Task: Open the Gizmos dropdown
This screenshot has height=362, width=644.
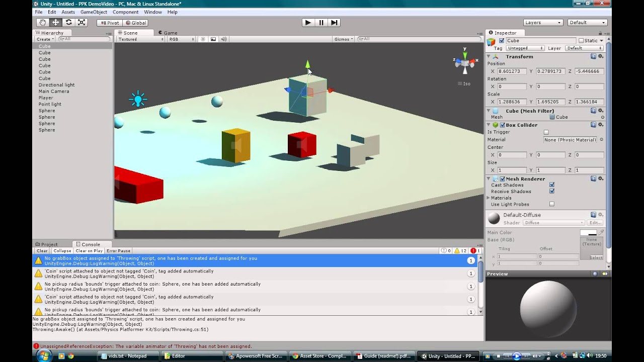Action: 344,39
